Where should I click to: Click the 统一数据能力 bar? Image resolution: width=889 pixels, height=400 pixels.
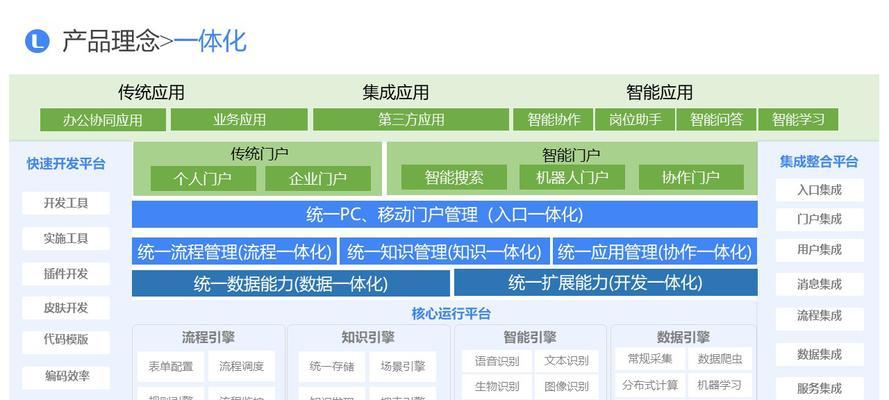click(x=291, y=283)
